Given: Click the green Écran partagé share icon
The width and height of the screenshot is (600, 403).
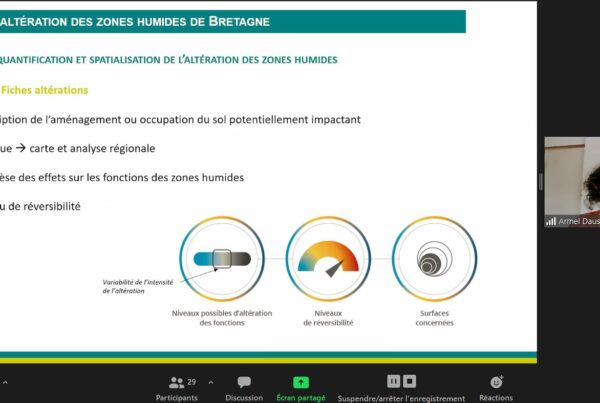Looking at the screenshot, I should (300, 382).
